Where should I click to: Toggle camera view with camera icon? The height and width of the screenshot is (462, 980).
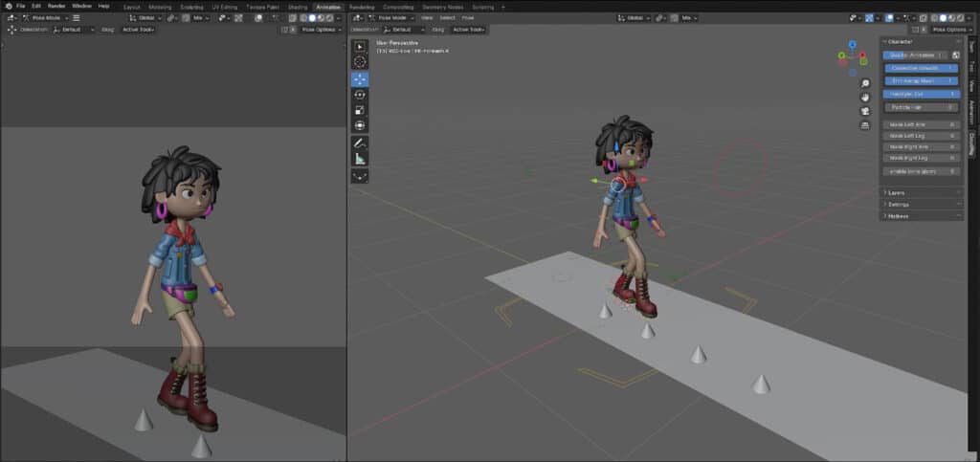tap(865, 111)
